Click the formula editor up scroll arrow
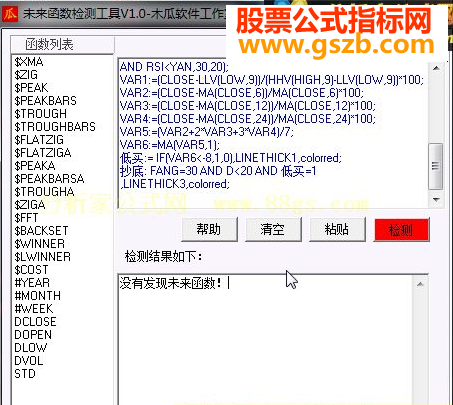 [436, 68]
